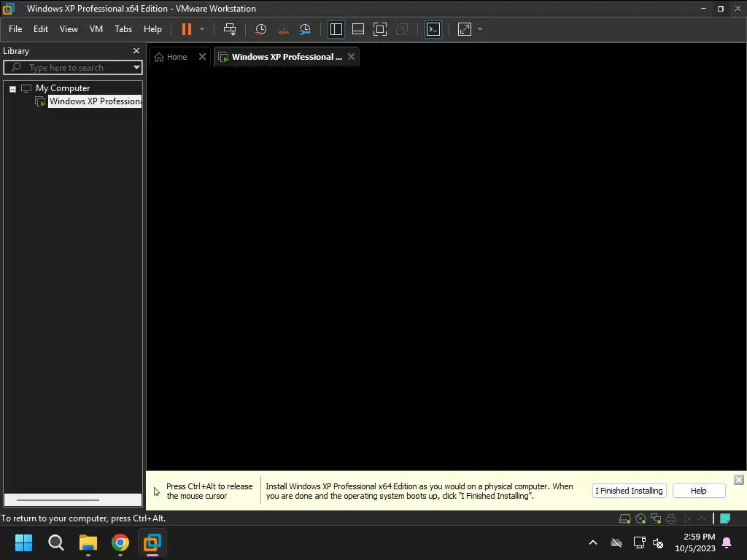Click the network adapter status icon

click(656, 518)
